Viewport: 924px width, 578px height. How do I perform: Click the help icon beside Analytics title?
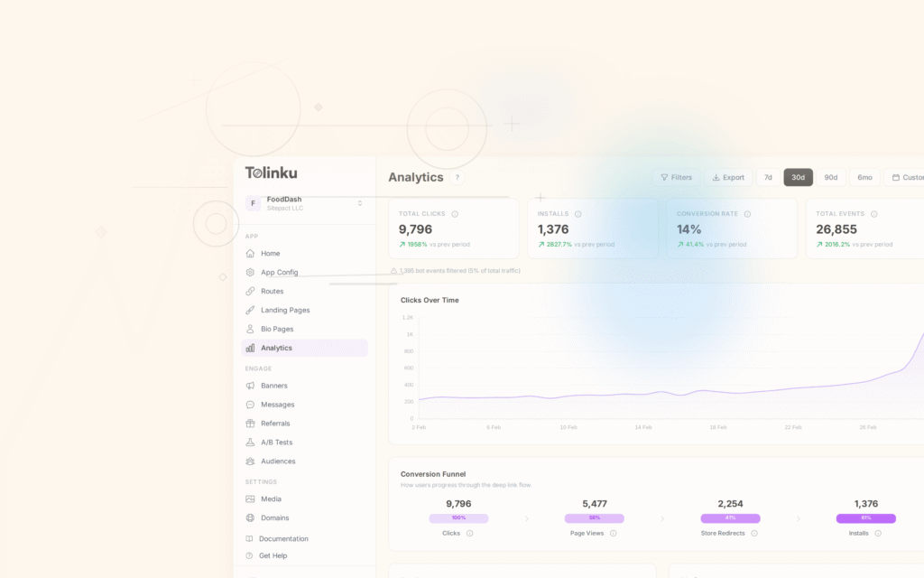click(x=457, y=178)
